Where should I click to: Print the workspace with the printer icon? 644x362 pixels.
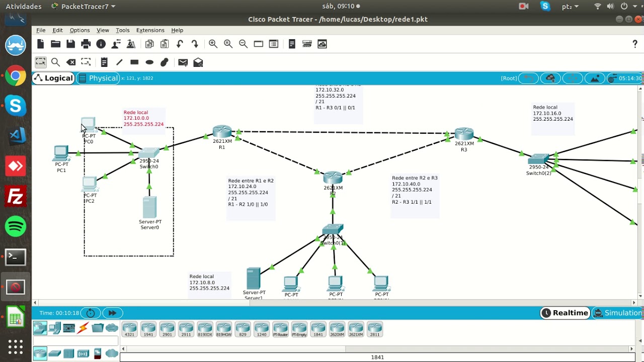tap(86, 44)
